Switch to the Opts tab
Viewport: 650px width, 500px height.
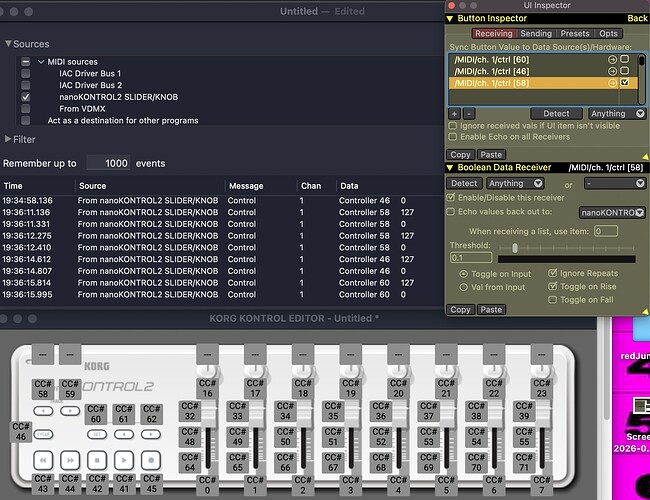pyautogui.click(x=608, y=34)
